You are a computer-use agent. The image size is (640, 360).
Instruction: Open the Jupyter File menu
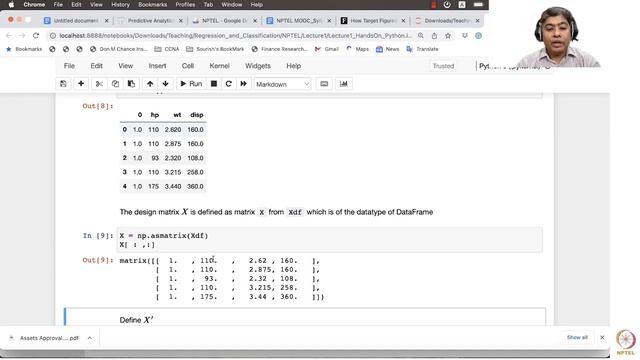[69, 66]
